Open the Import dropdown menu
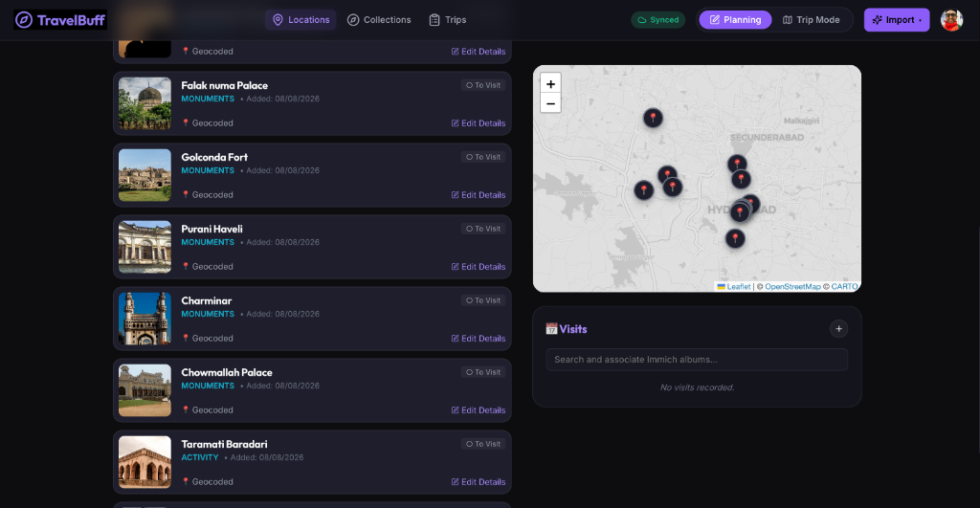Viewport: 980px width, 508px height. [896, 20]
